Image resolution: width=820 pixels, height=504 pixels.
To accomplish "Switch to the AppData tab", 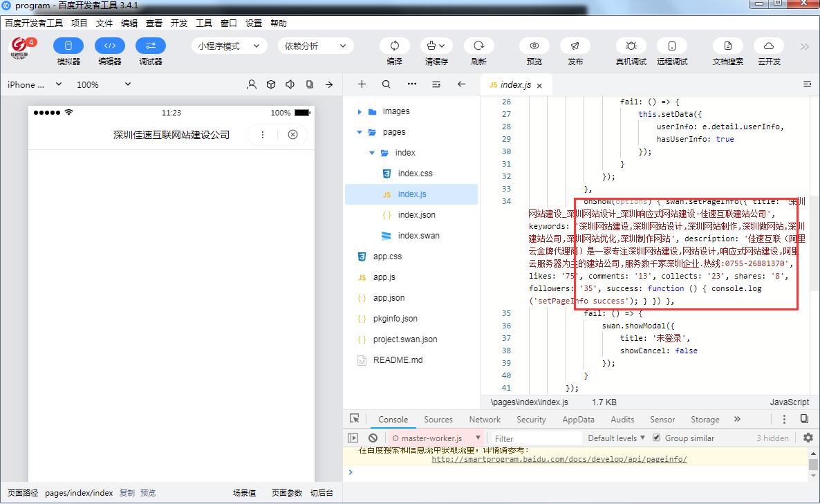I will pyautogui.click(x=579, y=419).
